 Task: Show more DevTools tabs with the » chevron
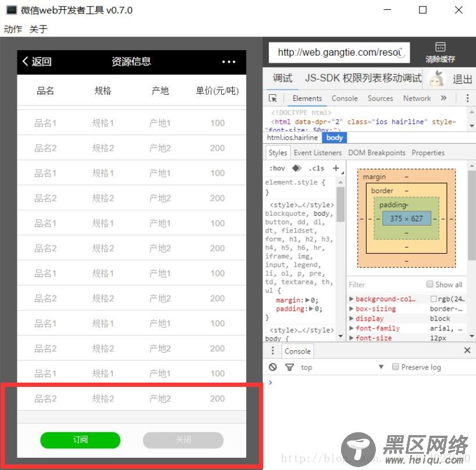tap(443, 98)
